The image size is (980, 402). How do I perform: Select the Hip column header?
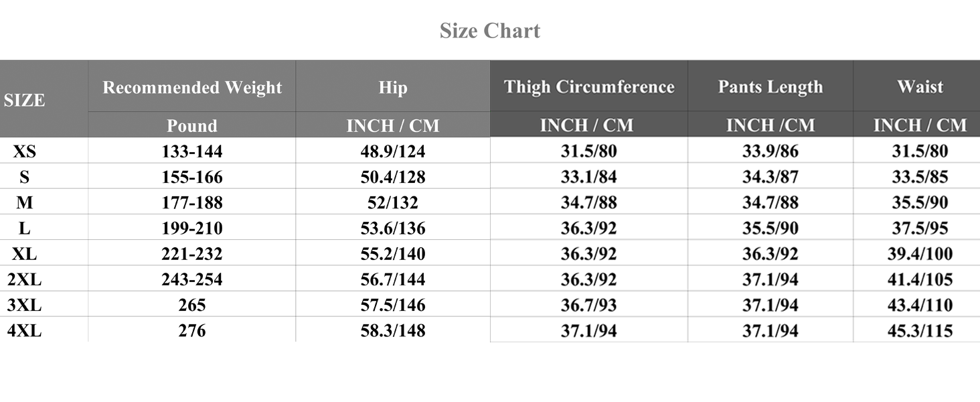(x=392, y=88)
